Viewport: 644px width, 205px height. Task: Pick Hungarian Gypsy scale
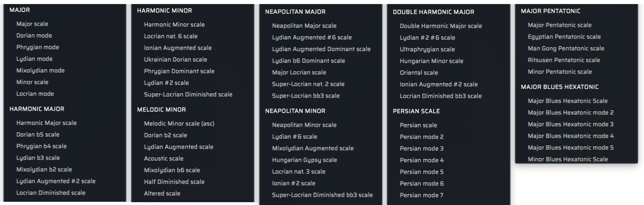pyautogui.click(x=304, y=160)
